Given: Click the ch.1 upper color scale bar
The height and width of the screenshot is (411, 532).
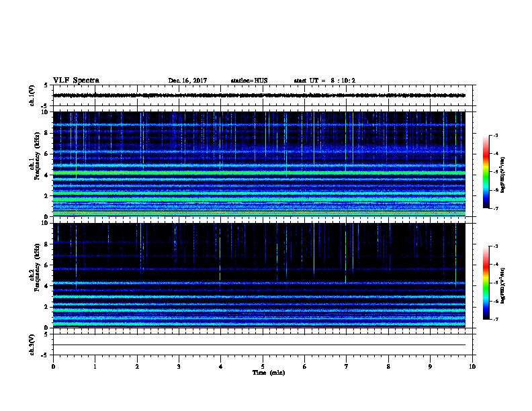Looking at the screenshot, I should pos(486,172).
